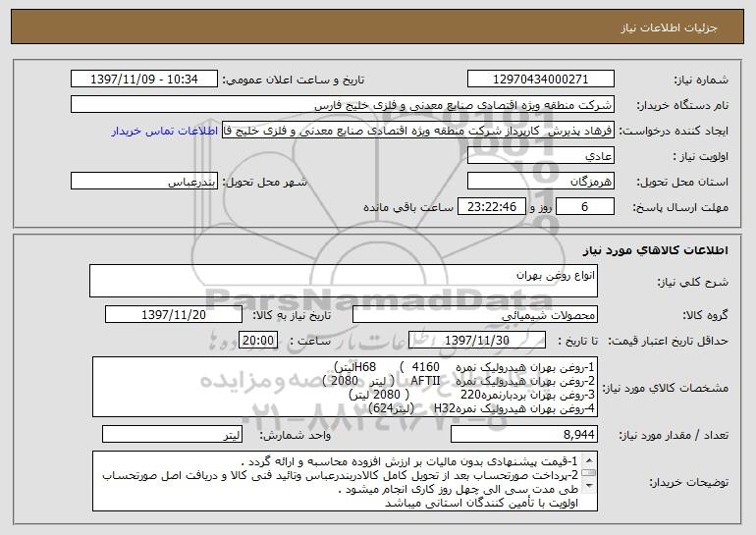Click the note line اولویت با تأمین کنندگان استانی

481,504
